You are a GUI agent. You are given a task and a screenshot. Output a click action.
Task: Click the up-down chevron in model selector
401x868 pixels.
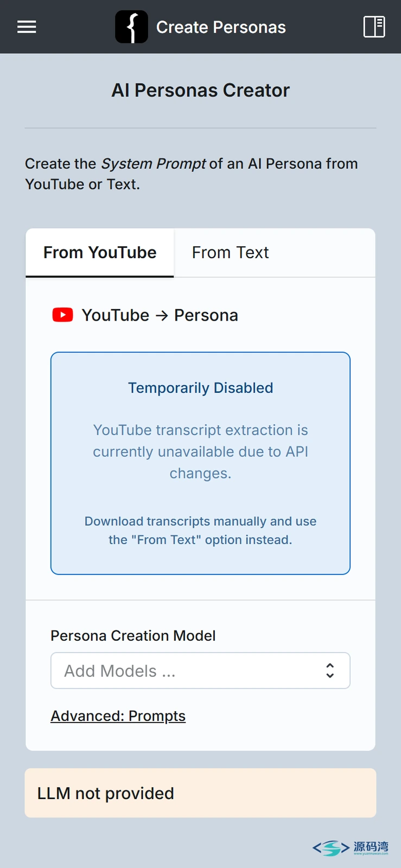(x=330, y=671)
